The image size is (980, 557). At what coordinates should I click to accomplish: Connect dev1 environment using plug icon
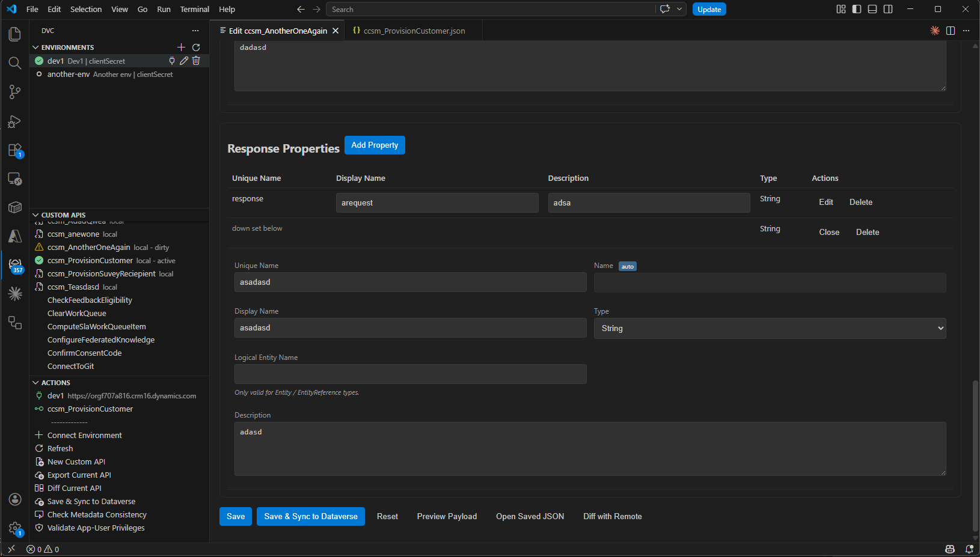click(172, 61)
